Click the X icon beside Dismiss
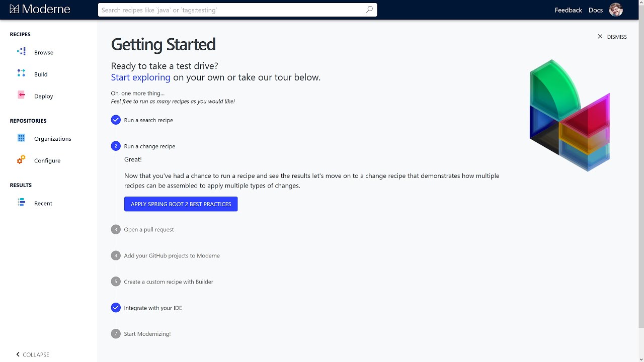This screenshot has width=644, height=362. (600, 37)
